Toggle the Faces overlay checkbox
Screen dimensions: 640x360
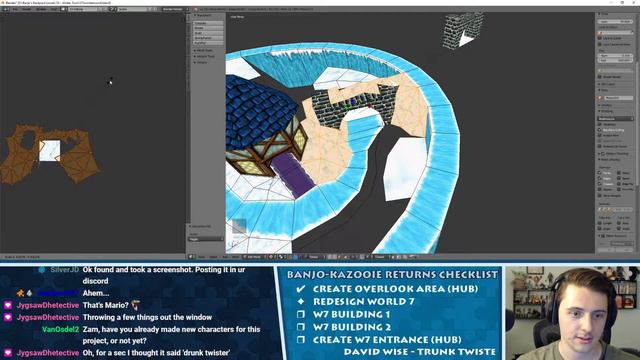click(600, 173)
